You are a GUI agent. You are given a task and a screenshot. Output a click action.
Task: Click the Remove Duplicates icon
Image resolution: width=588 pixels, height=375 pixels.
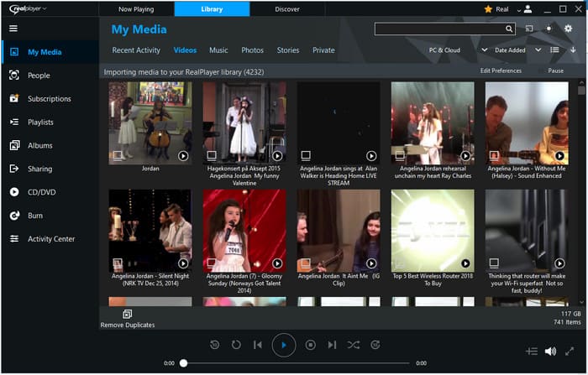(127, 315)
